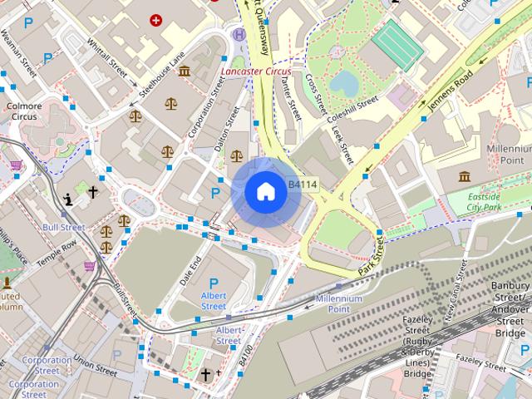Select the large church cross near B4100

pyautogui.click(x=205, y=375)
